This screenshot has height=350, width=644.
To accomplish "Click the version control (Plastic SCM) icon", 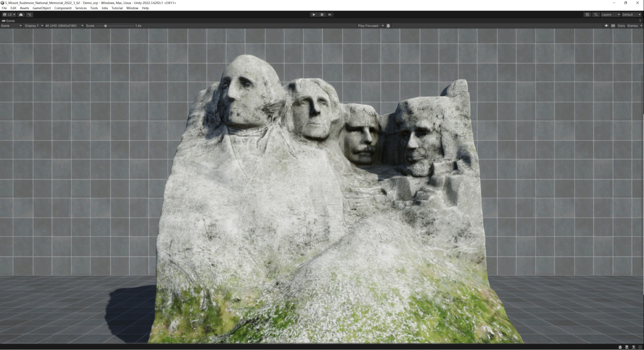I will pos(30,14).
